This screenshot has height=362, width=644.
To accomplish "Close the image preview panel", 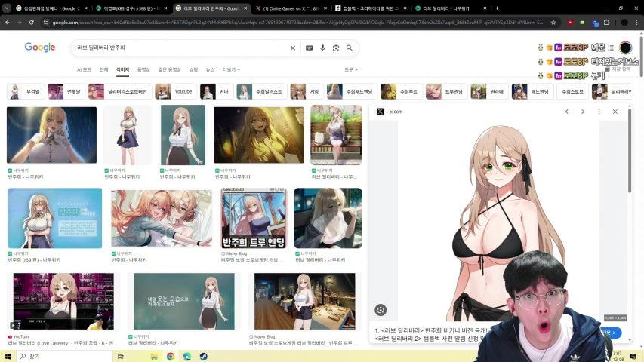I will [x=615, y=112].
